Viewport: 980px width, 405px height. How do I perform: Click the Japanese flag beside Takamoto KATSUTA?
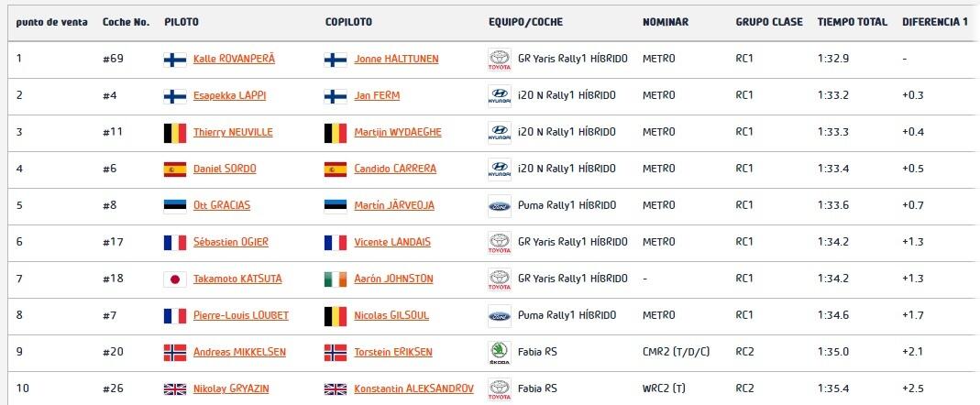[x=175, y=279]
